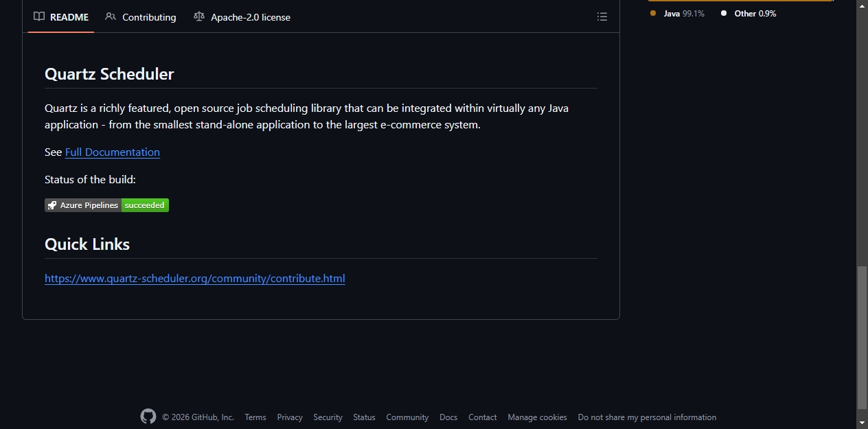Image resolution: width=868 pixels, height=429 pixels.
Task: Click Manage cookies in footer
Action: [537, 417]
